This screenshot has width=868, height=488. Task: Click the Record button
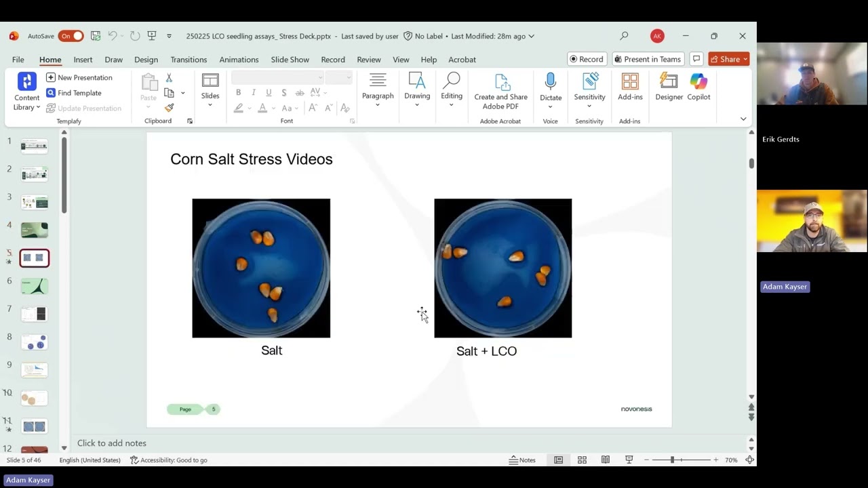[x=587, y=59]
